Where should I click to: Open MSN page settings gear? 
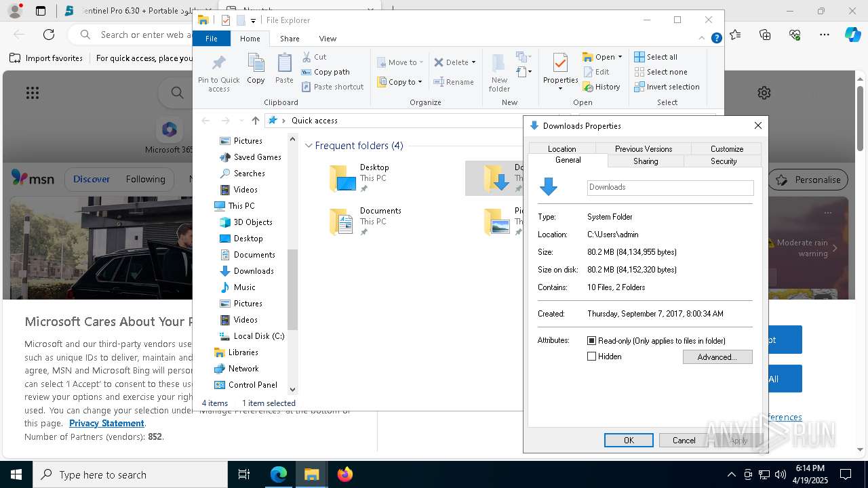pyautogui.click(x=764, y=93)
